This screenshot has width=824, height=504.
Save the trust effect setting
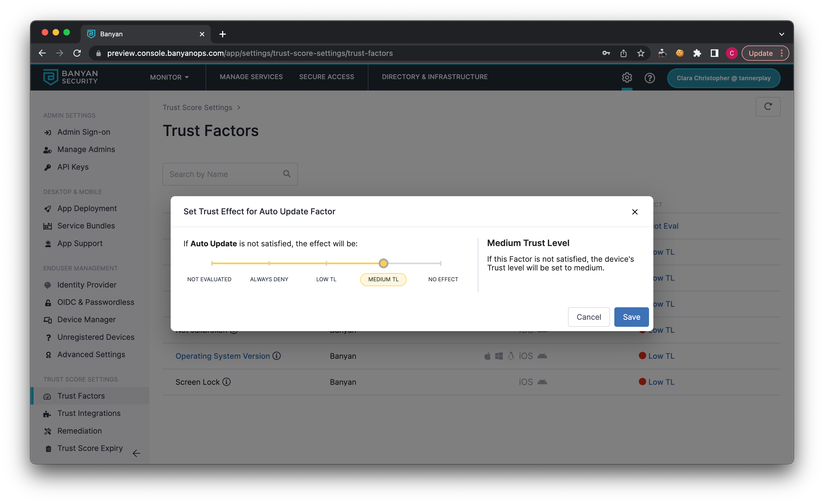631,317
